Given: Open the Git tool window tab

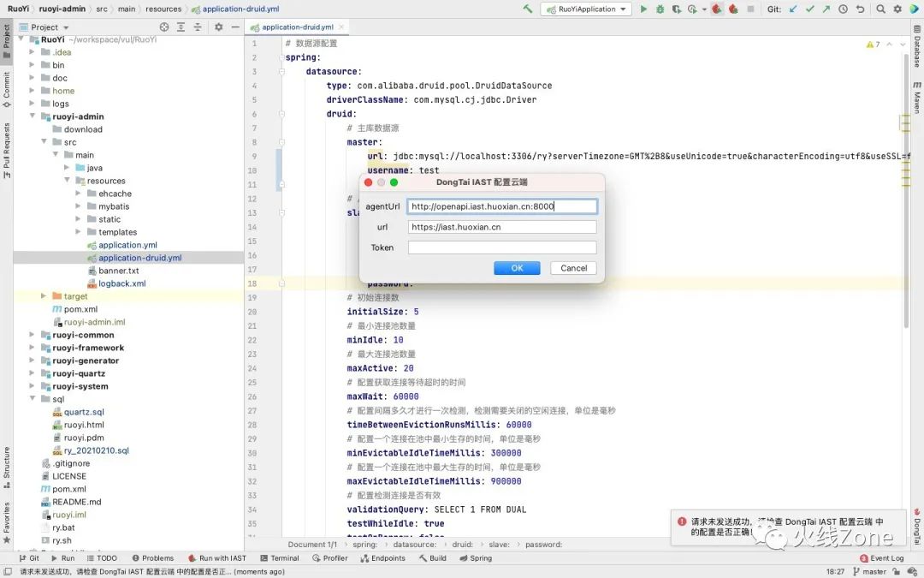Looking at the screenshot, I should click(29, 558).
